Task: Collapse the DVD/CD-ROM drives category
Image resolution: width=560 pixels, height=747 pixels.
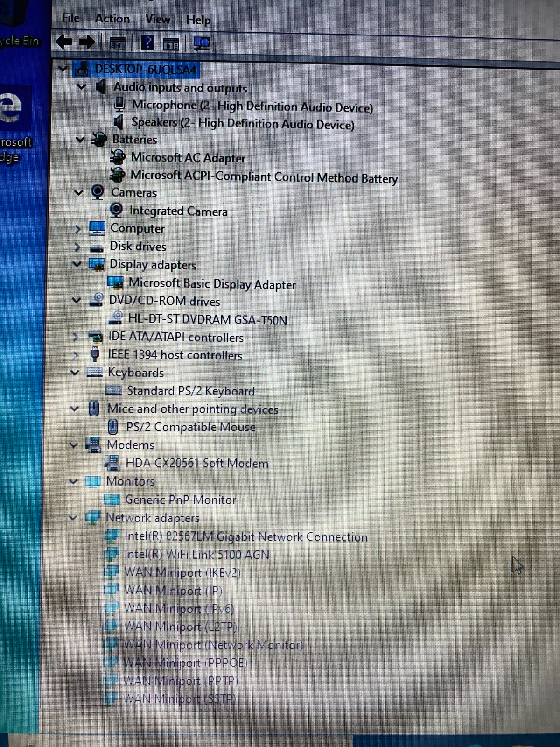Action: pyautogui.click(x=77, y=300)
